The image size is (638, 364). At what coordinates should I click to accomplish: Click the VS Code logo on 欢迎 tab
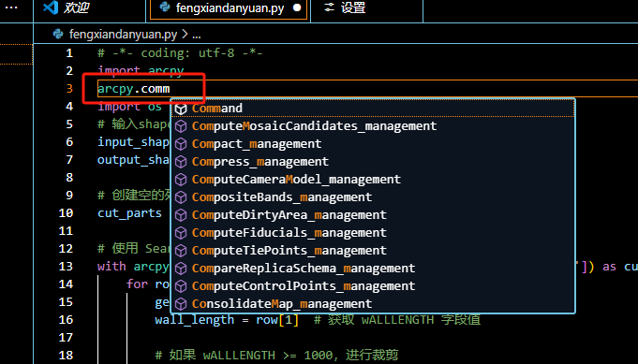51,7
